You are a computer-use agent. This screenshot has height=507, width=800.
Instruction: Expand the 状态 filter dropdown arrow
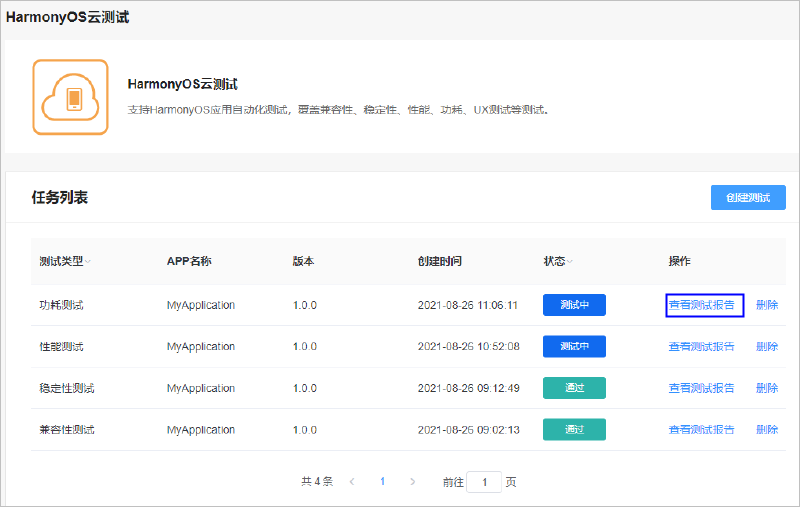[x=569, y=262]
